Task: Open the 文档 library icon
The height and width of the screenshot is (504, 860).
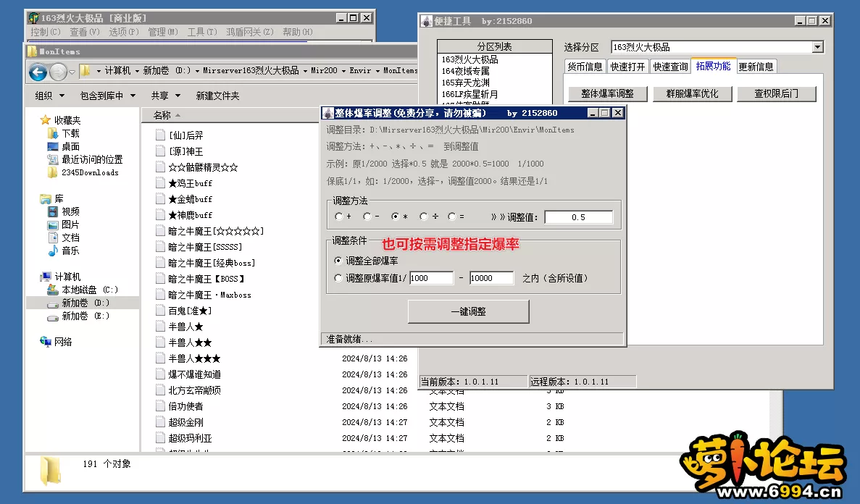Action: click(53, 238)
